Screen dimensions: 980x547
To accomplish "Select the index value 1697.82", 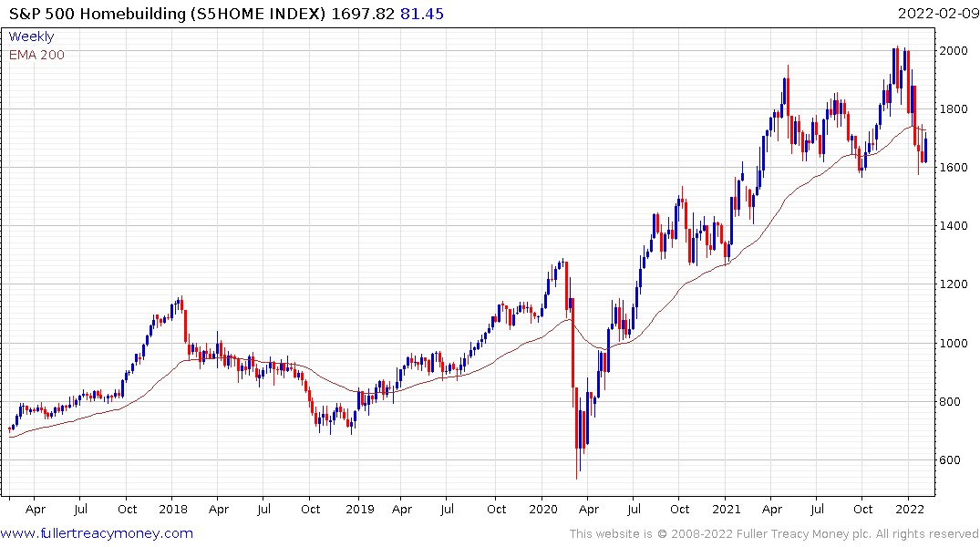I will [363, 14].
